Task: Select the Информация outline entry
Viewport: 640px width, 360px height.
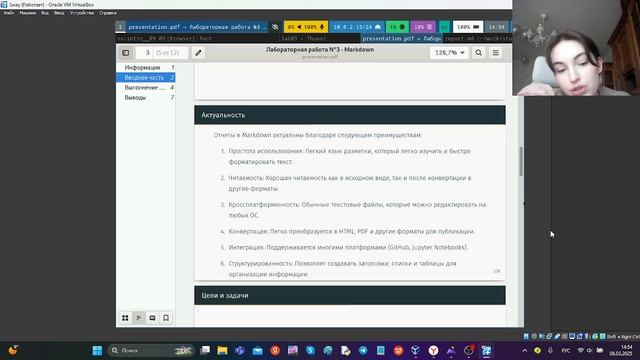Action: point(146,67)
